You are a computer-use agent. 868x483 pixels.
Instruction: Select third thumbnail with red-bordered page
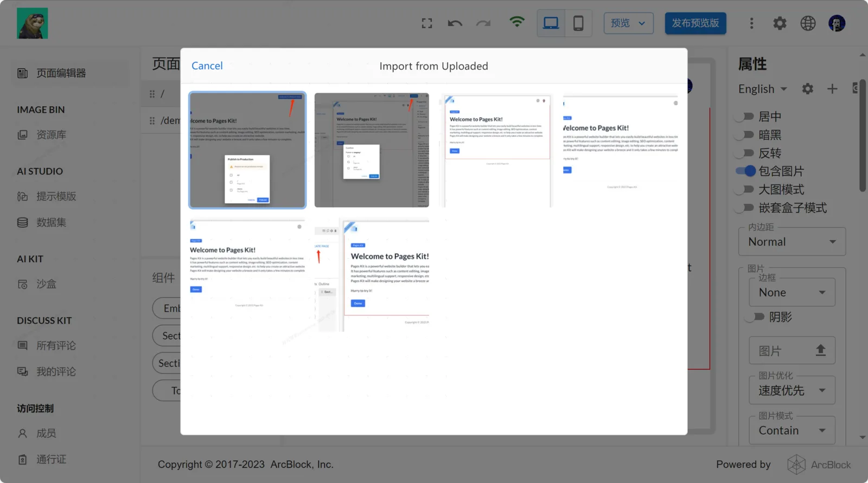pos(496,150)
